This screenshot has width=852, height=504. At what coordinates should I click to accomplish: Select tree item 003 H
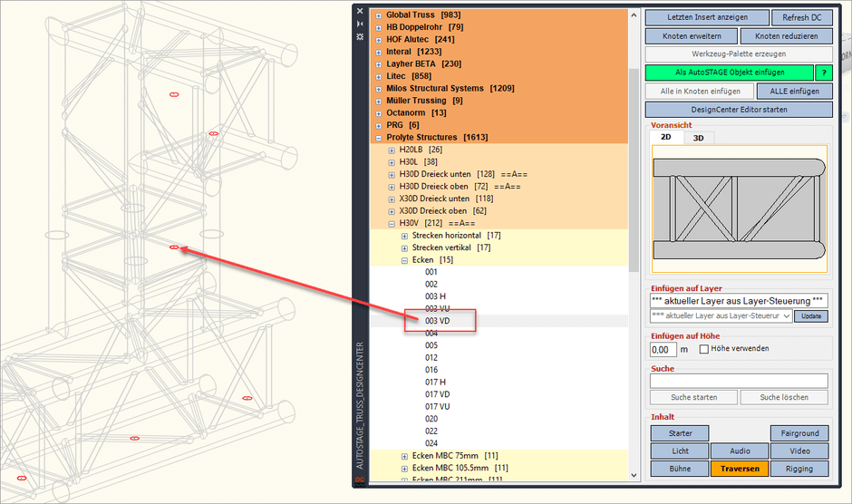pos(435,296)
